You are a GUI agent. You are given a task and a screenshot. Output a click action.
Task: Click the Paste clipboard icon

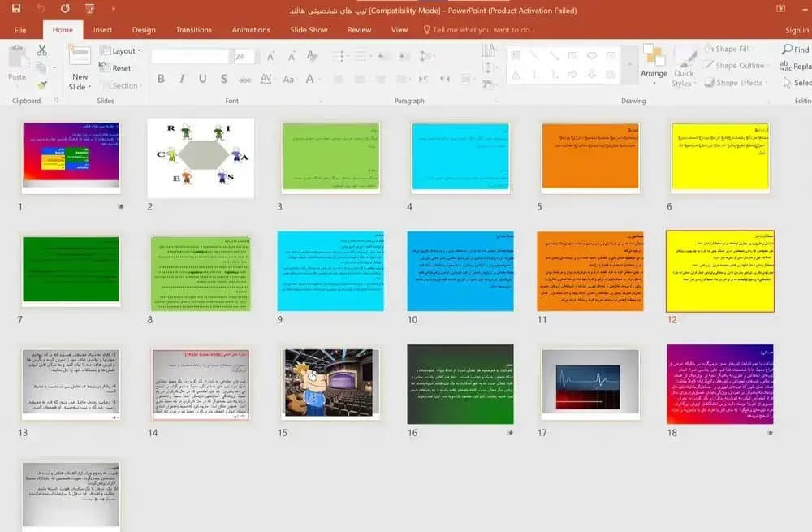[17, 57]
